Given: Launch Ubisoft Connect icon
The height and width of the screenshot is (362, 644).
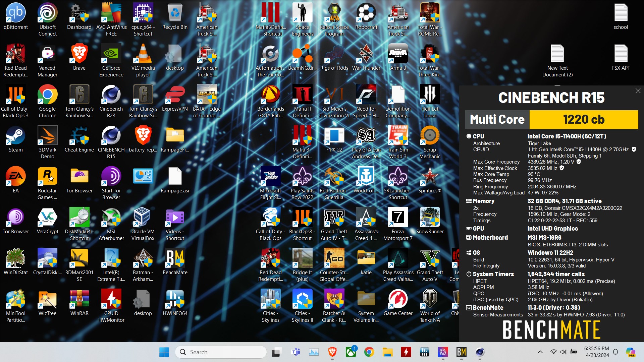Looking at the screenshot, I should click(47, 19).
